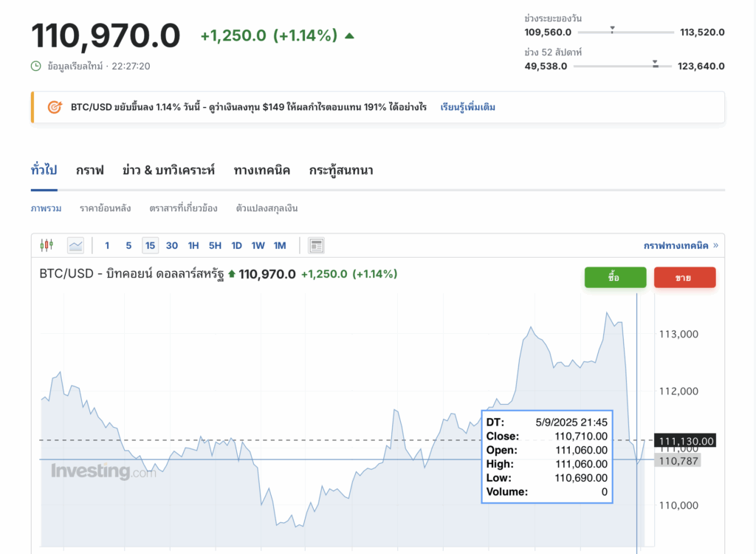Image resolution: width=756 pixels, height=554 pixels.
Task: Open the กราฟ tab
Action: click(89, 170)
